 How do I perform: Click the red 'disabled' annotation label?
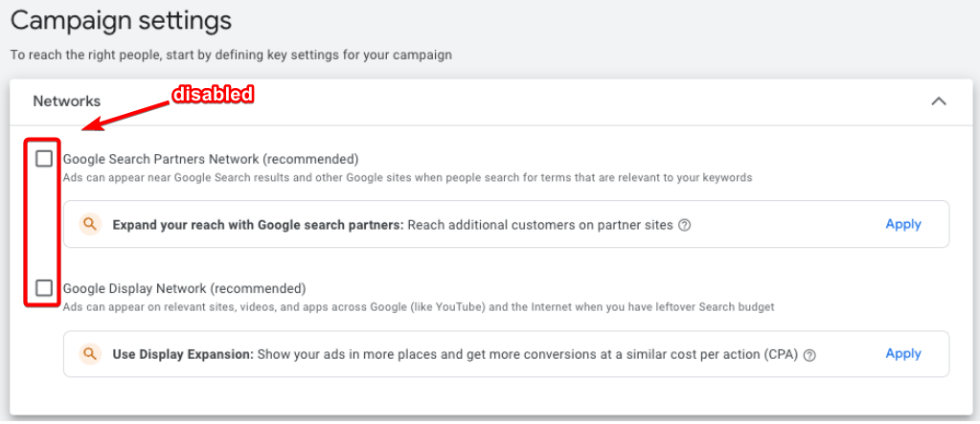pos(212,94)
